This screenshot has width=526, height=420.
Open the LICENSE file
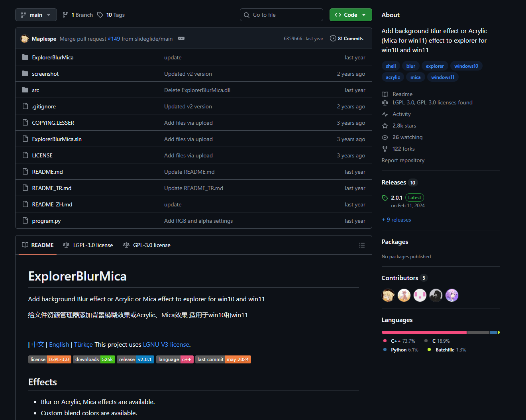click(42, 155)
